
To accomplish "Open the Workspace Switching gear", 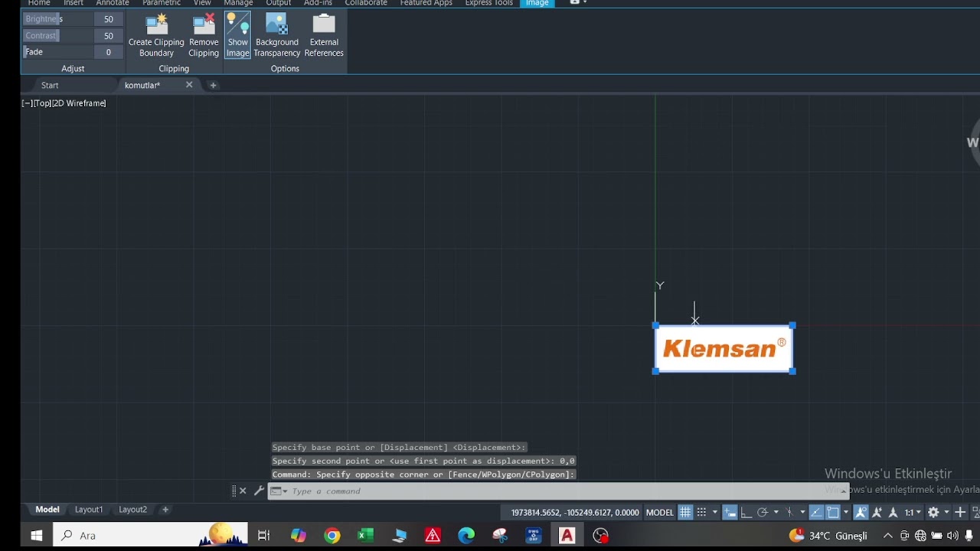I will (933, 513).
